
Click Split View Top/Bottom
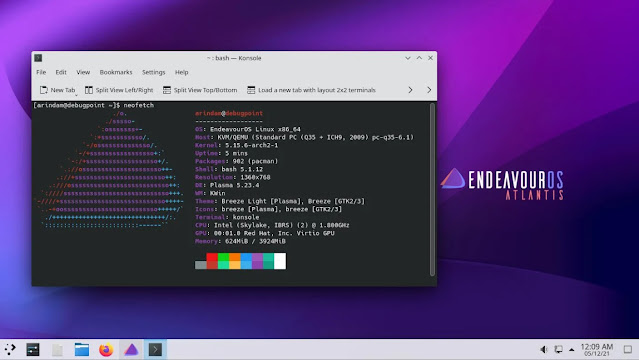click(200, 90)
